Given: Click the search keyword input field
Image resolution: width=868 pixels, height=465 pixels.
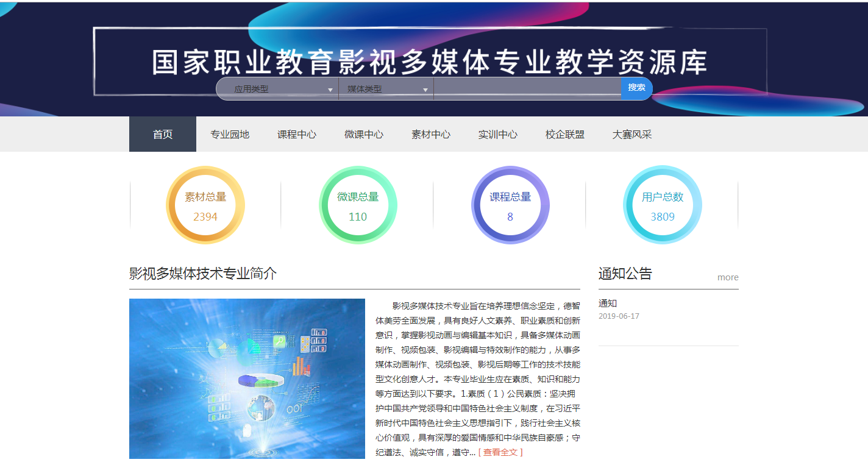Looking at the screenshot, I should click(527, 89).
